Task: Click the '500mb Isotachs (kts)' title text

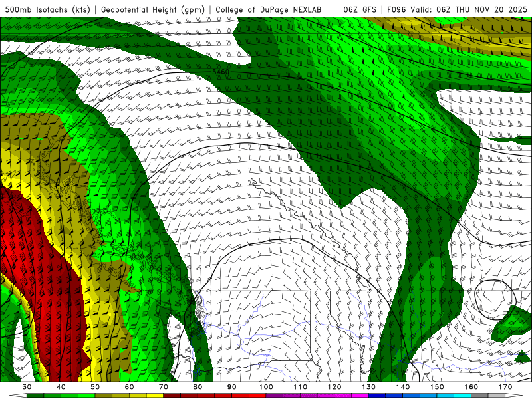Action: coord(47,9)
